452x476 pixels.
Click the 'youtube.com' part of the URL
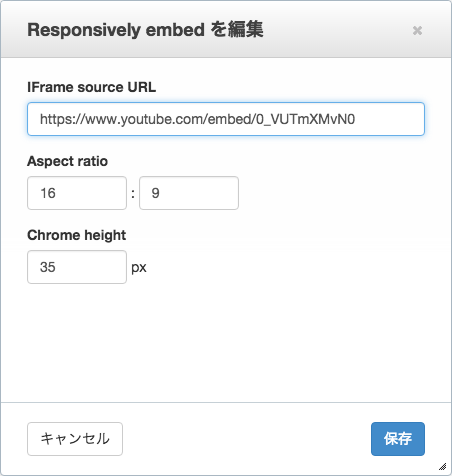162,119
